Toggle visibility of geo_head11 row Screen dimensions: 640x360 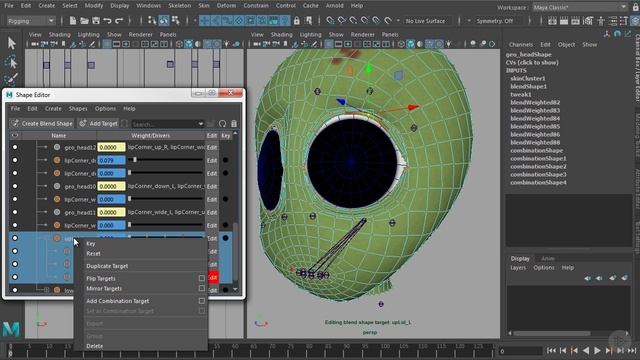[15, 212]
